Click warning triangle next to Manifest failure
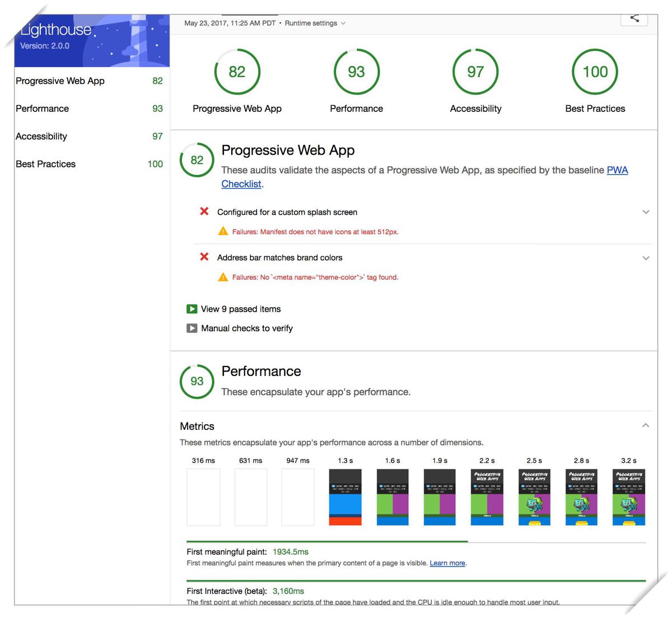Screen dimensions: 672x619 pos(223,231)
